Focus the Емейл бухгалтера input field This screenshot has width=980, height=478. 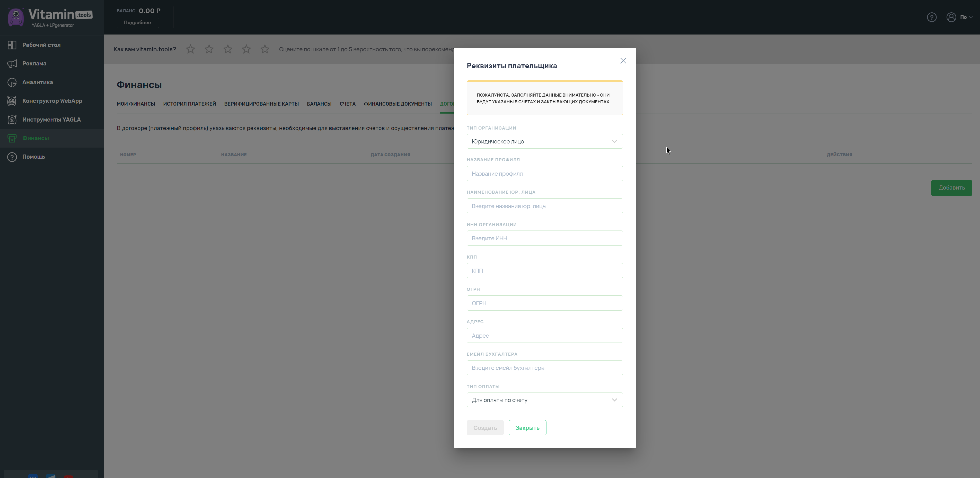[545, 368]
